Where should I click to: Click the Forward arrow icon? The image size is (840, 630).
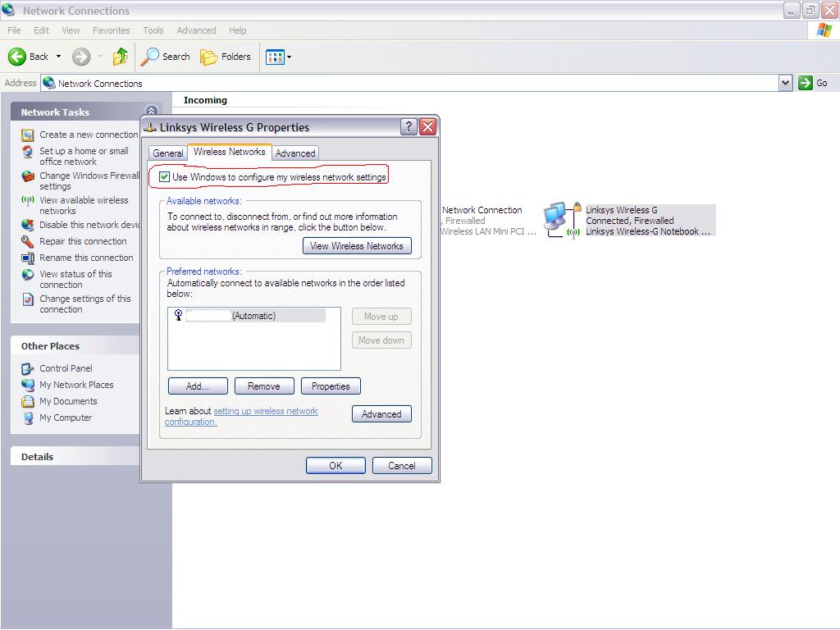tap(81, 57)
